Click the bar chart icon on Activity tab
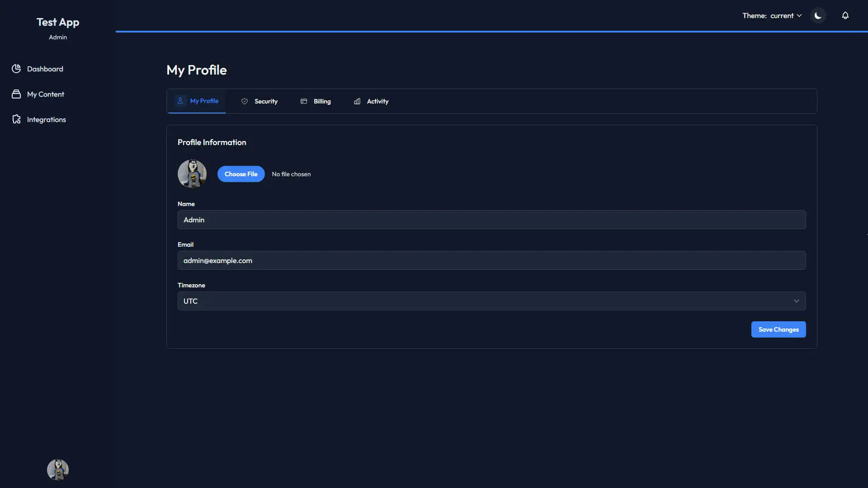Viewport: 868px width, 488px height. point(357,101)
